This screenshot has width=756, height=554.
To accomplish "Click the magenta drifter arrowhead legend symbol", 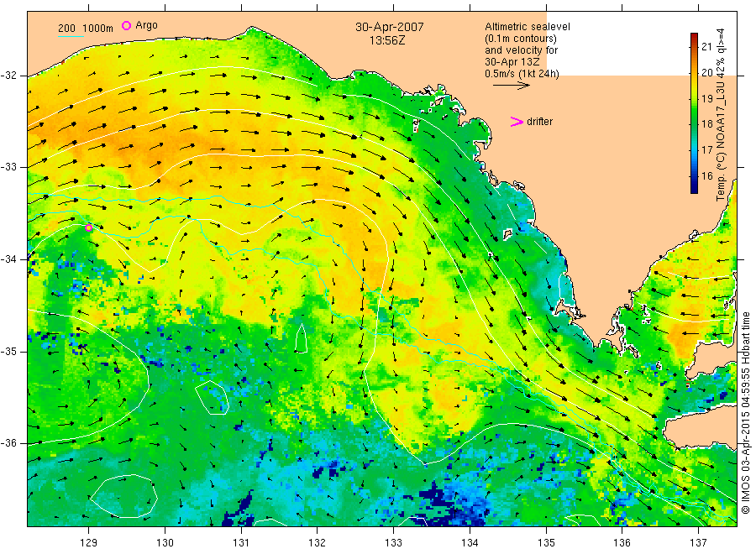I will (517, 122).
